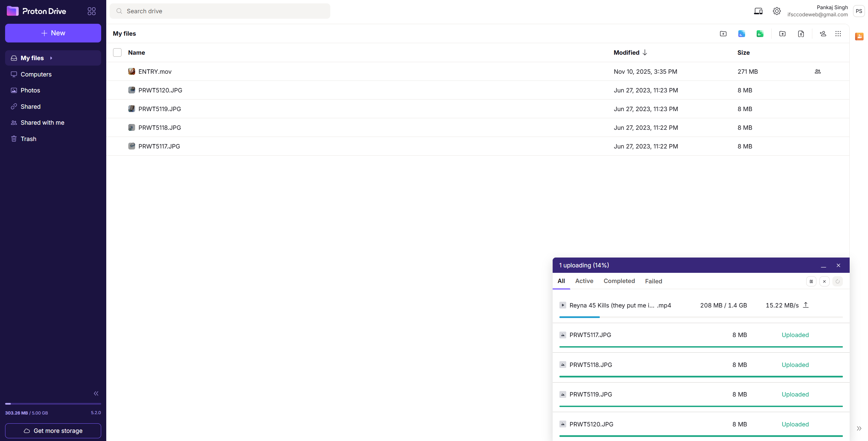Click the create new folder icon
The height and width of the screenshot is (441, 868).
tap(723, 34)
